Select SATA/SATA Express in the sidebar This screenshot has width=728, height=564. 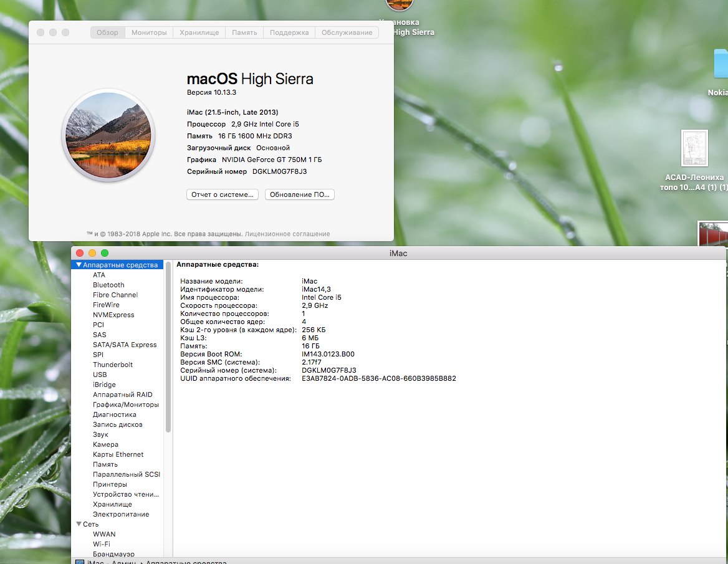pos(125,345)
